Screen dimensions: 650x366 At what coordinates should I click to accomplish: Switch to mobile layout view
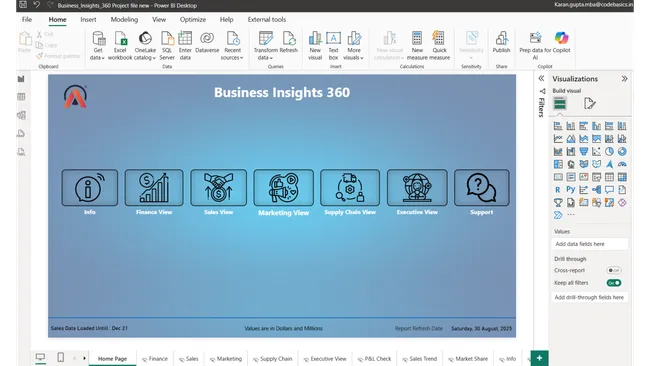(x=61, y=357)
